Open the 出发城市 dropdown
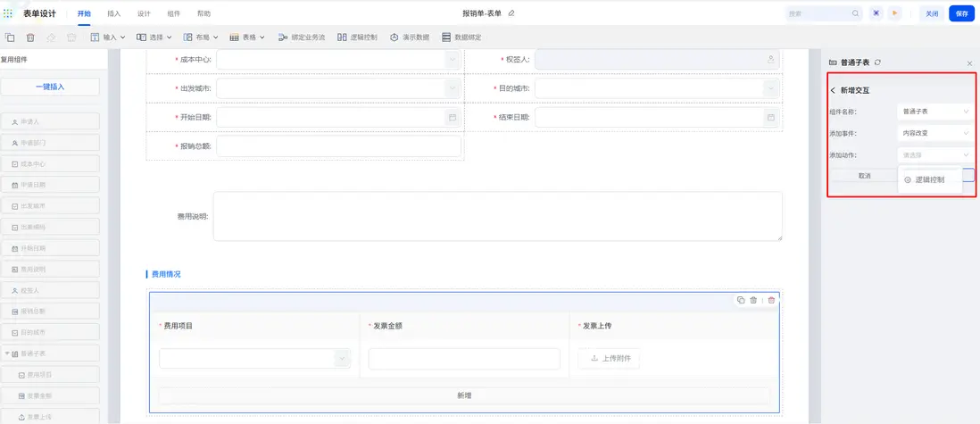This screenshot has height=424, width=980. (339, 88)
